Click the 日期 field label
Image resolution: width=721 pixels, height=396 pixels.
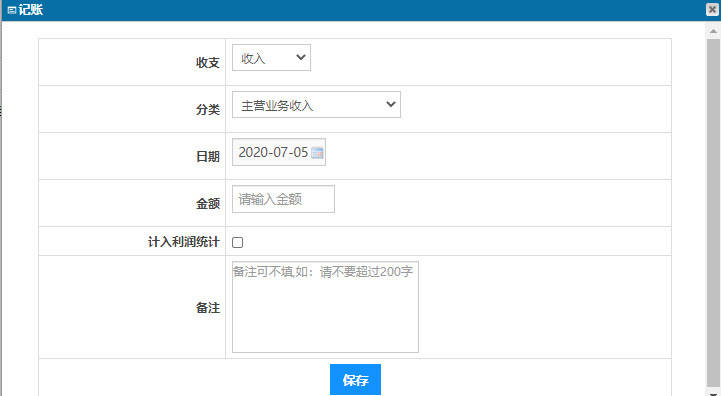208,157
